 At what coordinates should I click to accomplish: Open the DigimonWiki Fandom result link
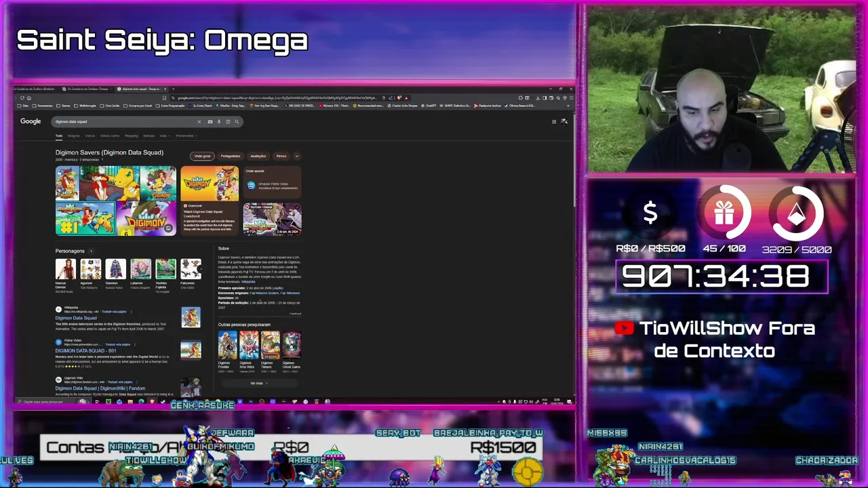click(x=100, y=388)
